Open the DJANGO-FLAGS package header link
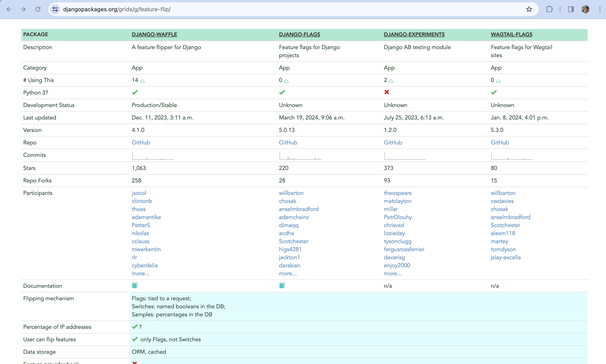 click(300, 34)
